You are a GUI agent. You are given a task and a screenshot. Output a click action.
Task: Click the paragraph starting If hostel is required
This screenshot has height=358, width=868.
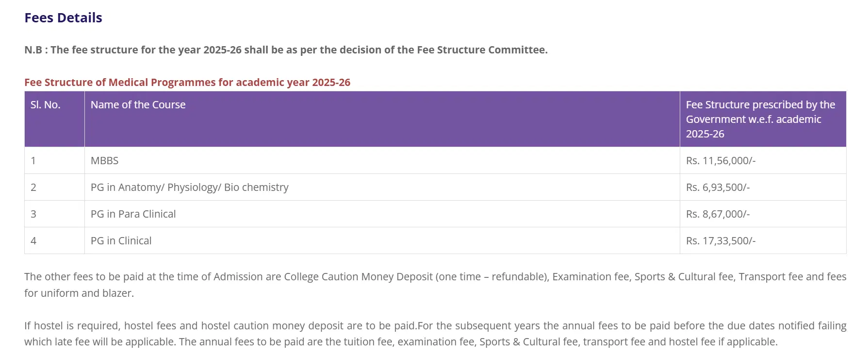pos(435,334)
